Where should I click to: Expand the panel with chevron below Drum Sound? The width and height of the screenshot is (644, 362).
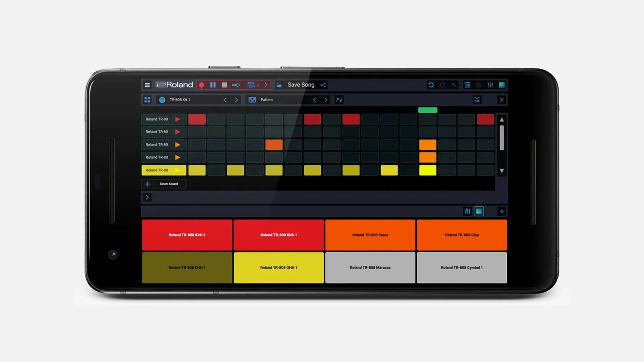(147, 197)
